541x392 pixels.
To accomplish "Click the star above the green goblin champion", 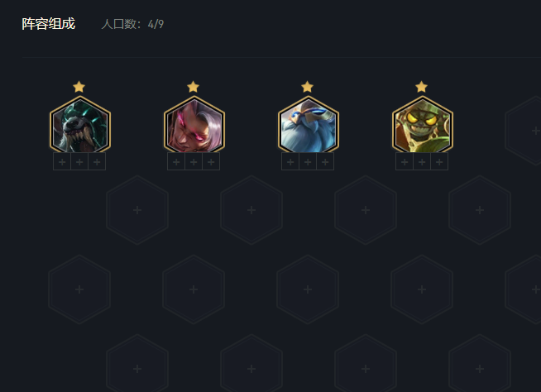I will (421, 87).
